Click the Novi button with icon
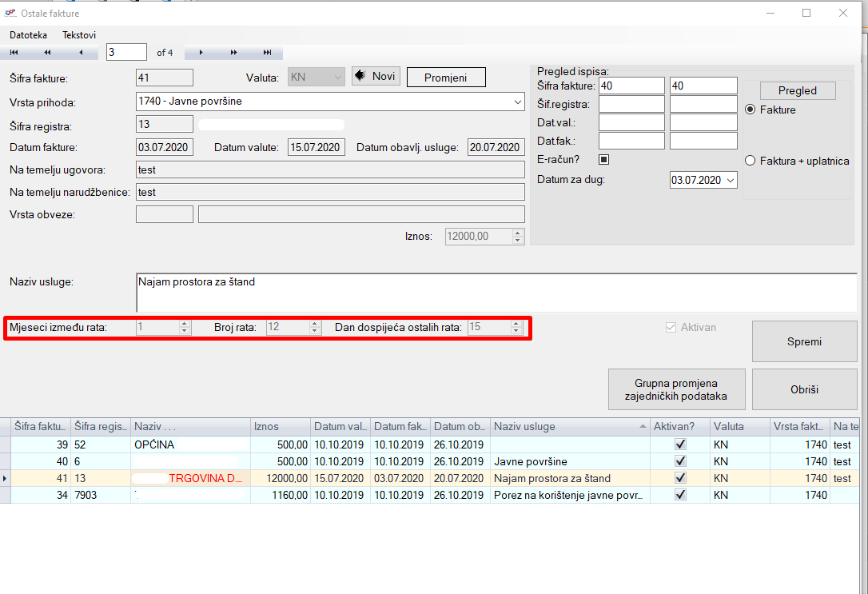This screenshot has width=868, height=594. pyautogui.click(x=376, y=77)
